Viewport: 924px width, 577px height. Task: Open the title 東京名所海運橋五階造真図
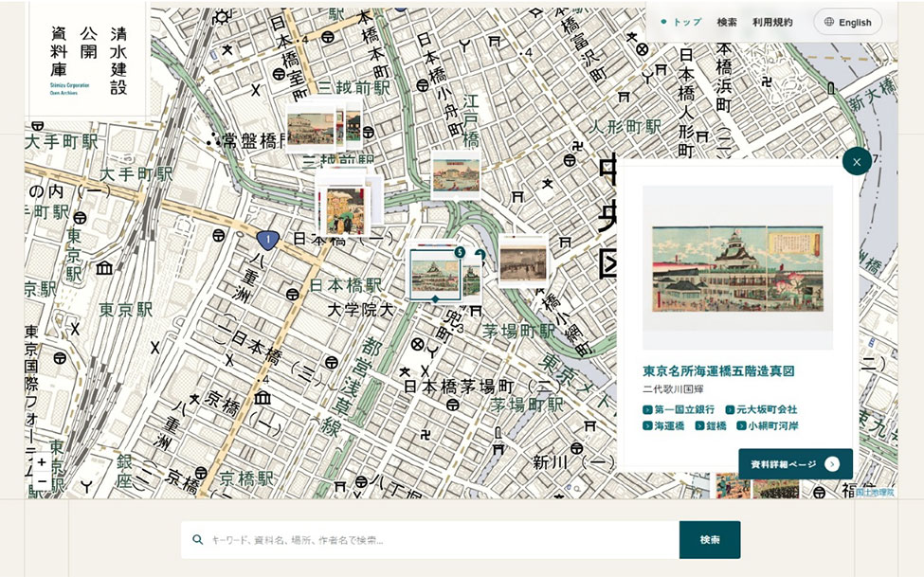point(718,370)
